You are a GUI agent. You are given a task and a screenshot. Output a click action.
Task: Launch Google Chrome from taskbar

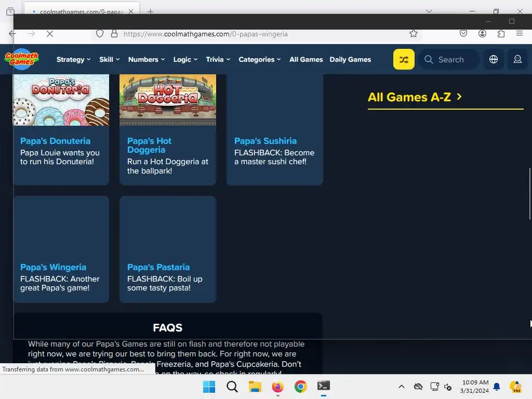click(x=301, y=387)
